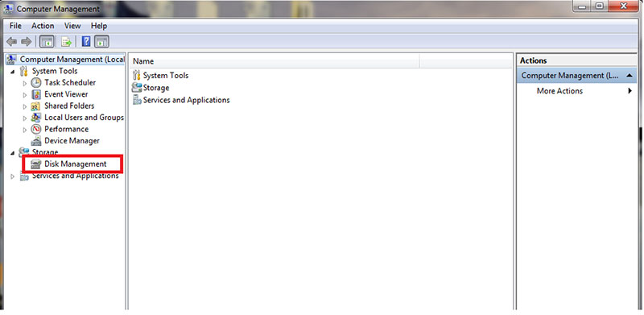The width and height of the screenshot is (644, 315).
Task: Click the Actions pane header
Action: coord(576,60)
